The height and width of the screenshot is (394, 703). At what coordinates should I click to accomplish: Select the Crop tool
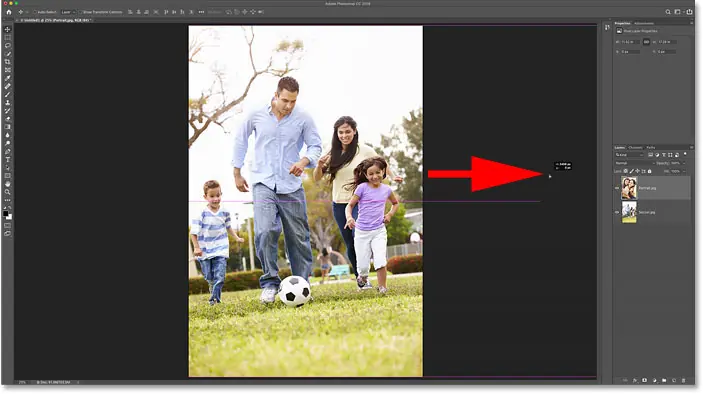click(x=8, y=62)
